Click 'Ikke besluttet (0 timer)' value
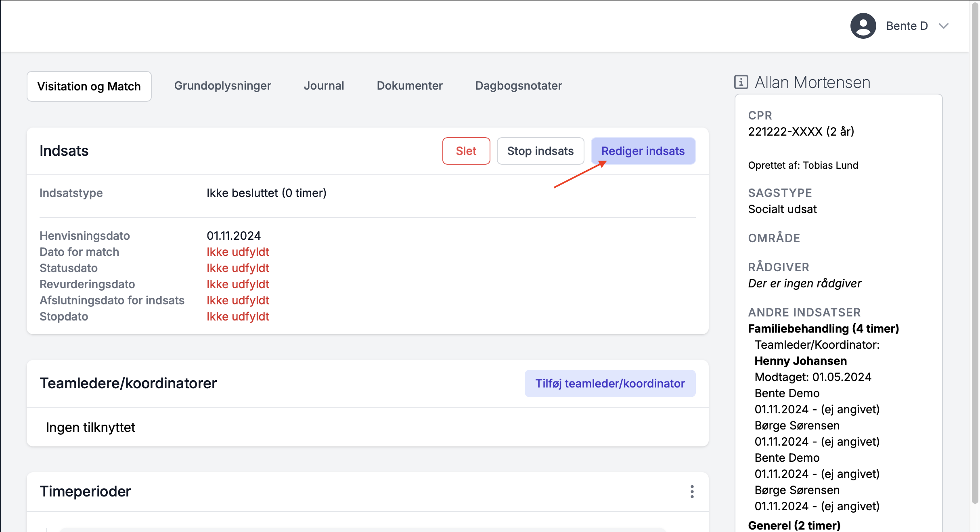The width and height of the screenshot is (980, 532). coord(266,193)
